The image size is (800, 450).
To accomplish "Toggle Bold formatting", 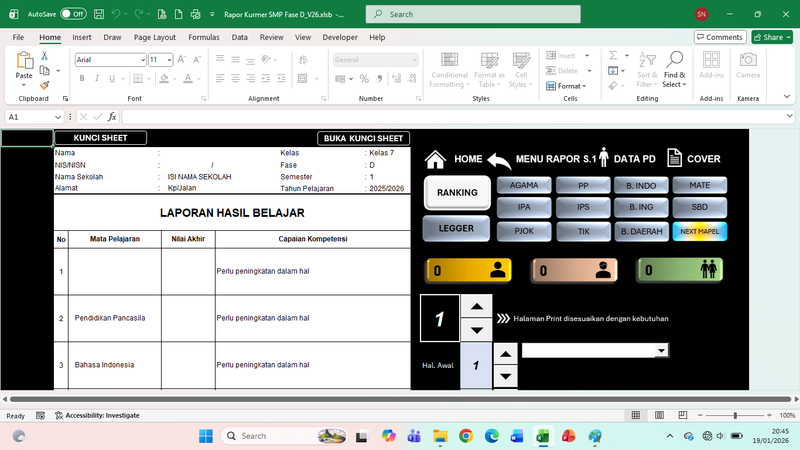I will coord(80,78).
